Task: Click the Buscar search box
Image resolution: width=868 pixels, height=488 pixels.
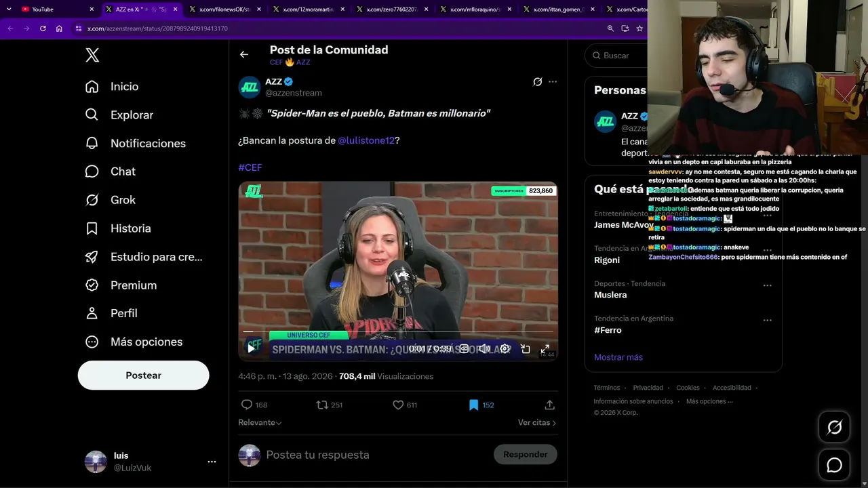Action: 616,56
